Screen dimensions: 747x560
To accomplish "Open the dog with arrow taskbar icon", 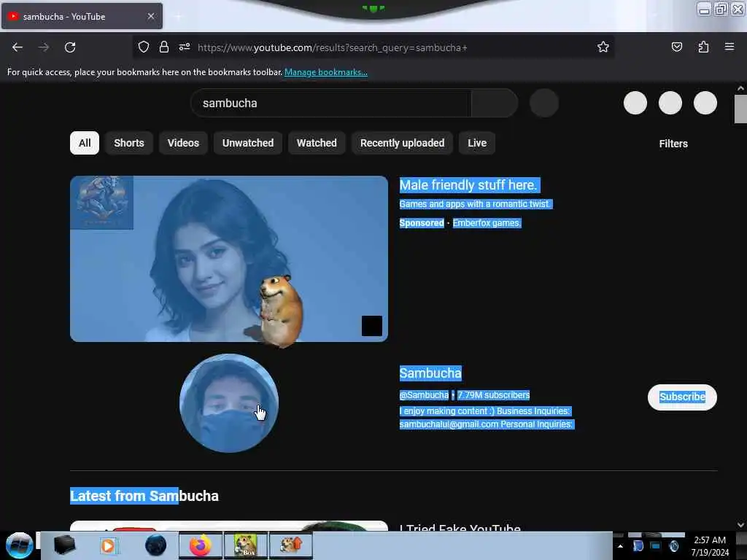I will (x=290, y=545).
